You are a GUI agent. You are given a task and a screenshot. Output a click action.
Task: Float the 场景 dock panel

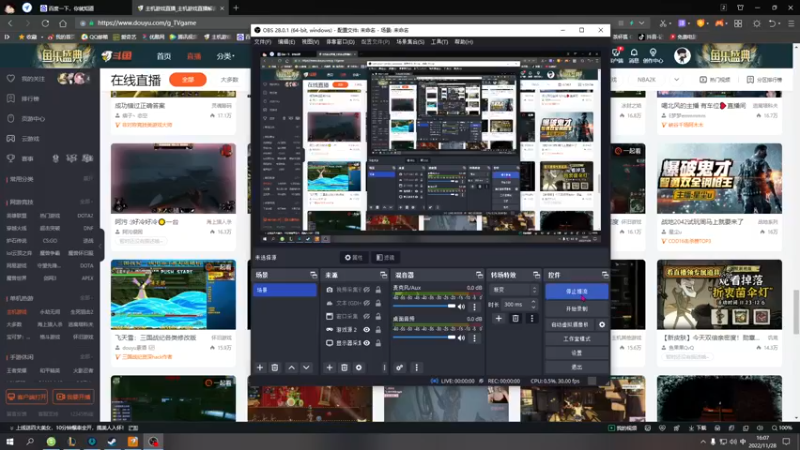click(x=313, y=275)
